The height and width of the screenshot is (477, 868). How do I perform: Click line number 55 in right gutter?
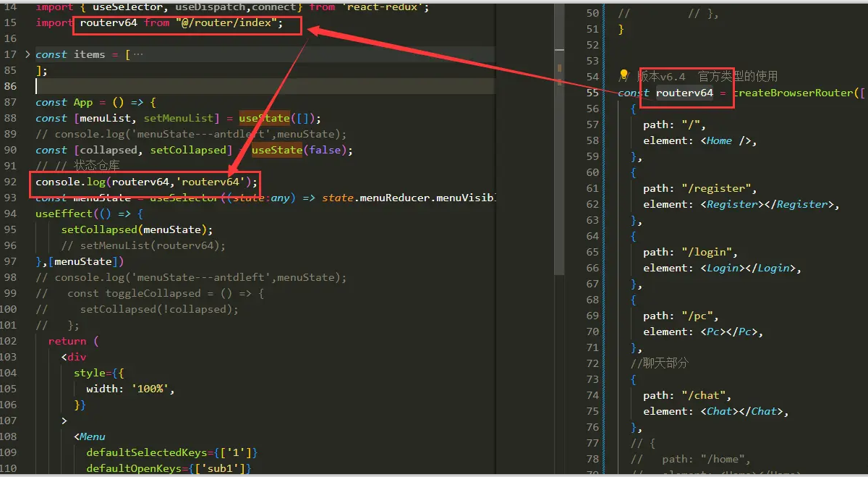point(592,93)
